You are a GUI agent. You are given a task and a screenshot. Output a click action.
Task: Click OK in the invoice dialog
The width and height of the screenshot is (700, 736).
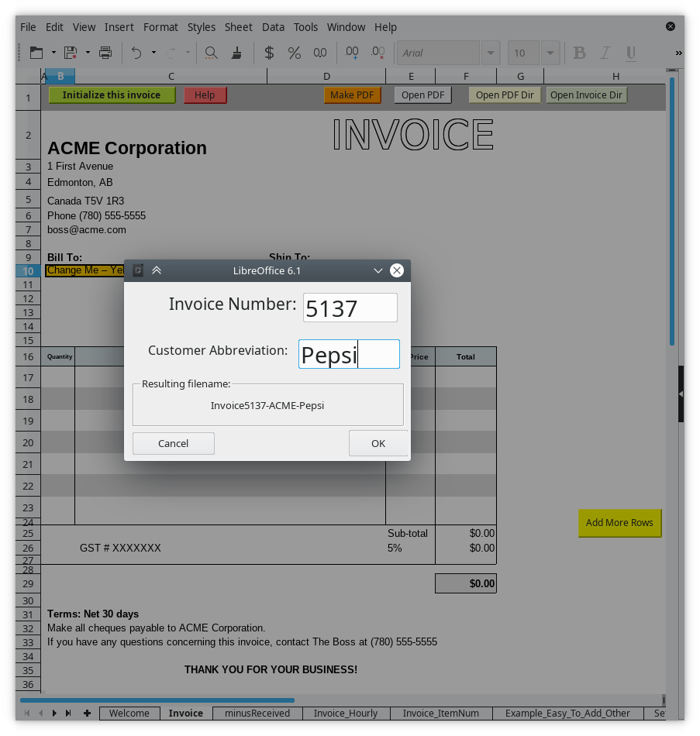coord(378,444)
